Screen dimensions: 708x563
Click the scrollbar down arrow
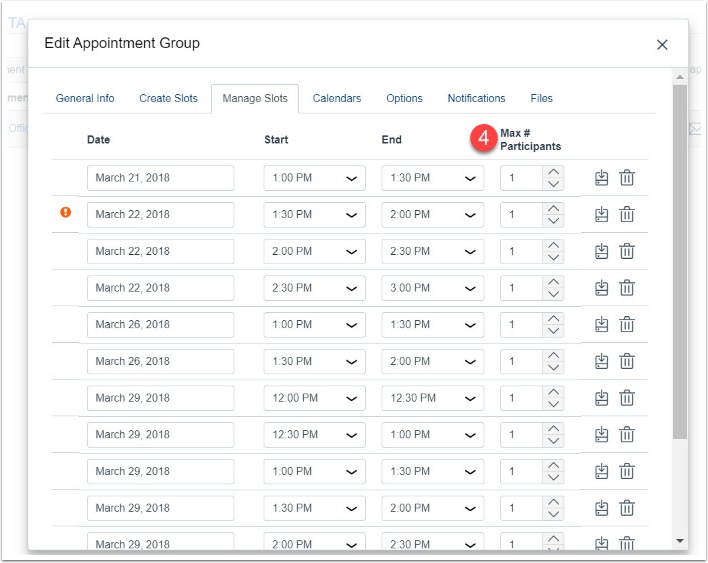pos(680,540)
